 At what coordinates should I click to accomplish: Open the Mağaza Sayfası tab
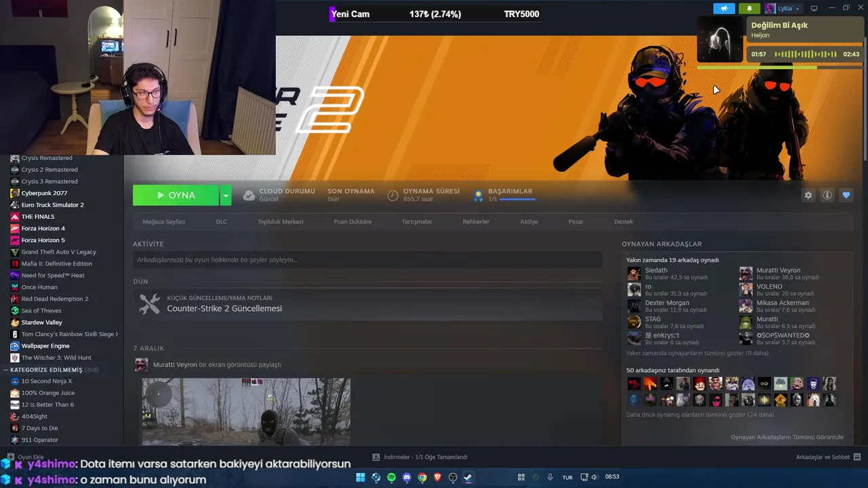pyautogui.click(x=163, y=222)
